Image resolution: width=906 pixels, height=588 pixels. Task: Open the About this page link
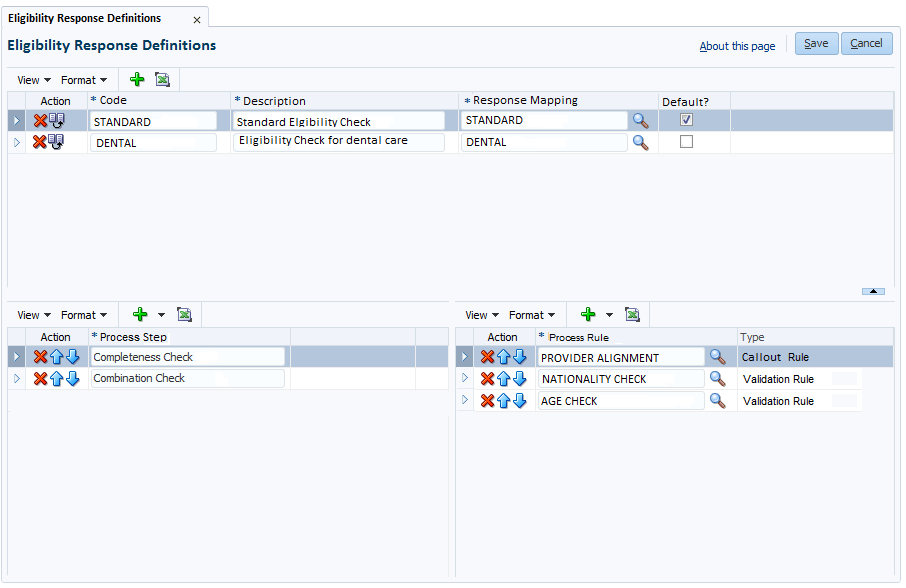737,46
